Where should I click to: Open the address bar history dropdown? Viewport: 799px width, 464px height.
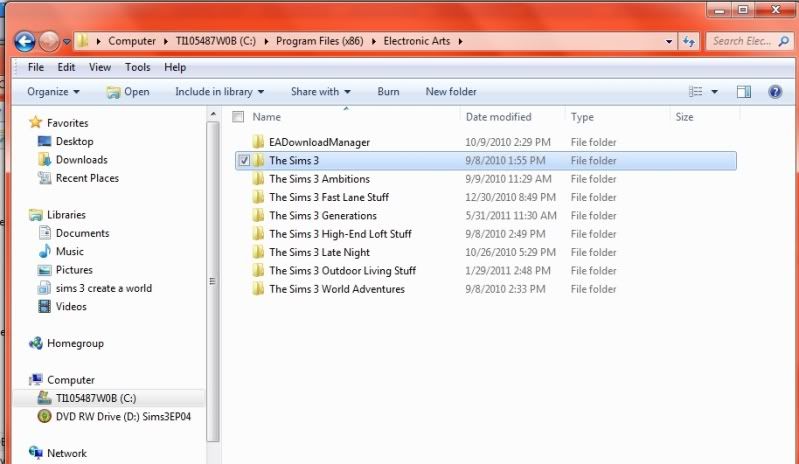click(669, 42)
